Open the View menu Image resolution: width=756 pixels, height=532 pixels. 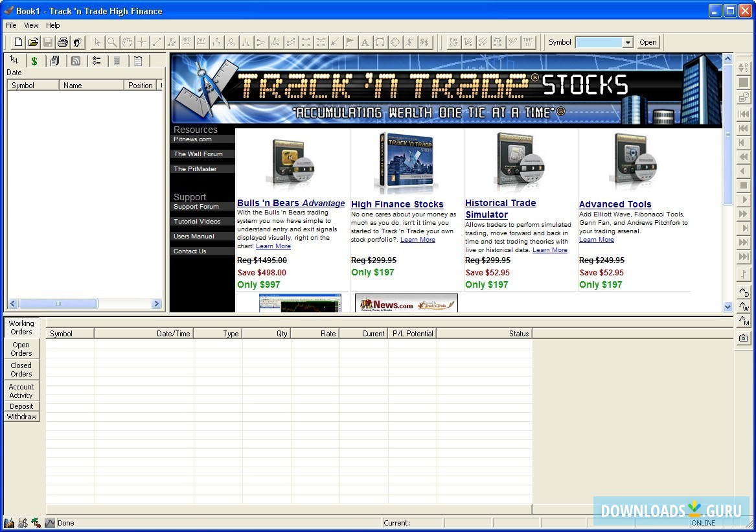coord(31,25)
